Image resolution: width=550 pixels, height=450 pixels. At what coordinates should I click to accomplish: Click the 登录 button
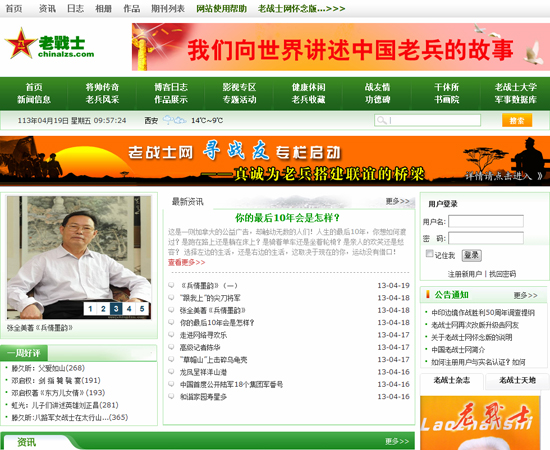(471, 255)
